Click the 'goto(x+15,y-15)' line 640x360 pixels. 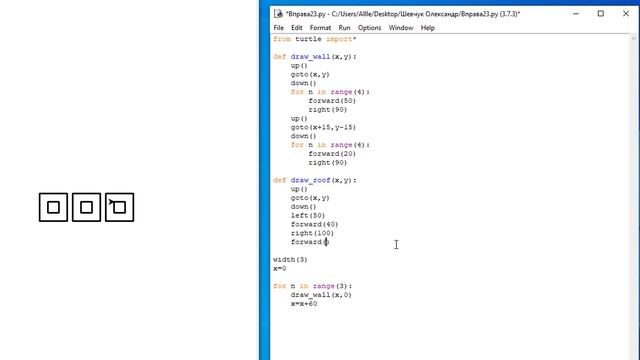[x=323, y=127]
